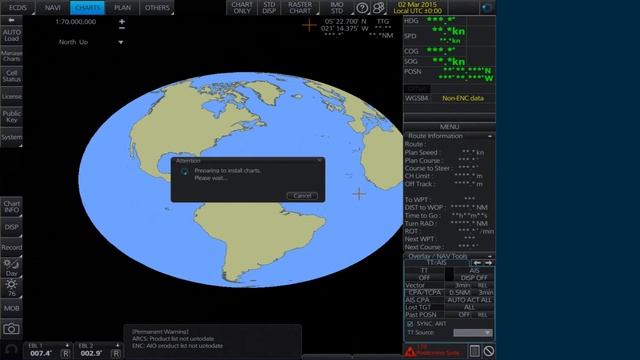Switch to the PLAN tab
The image size is (640, 360).
click(x=122, y=8)
